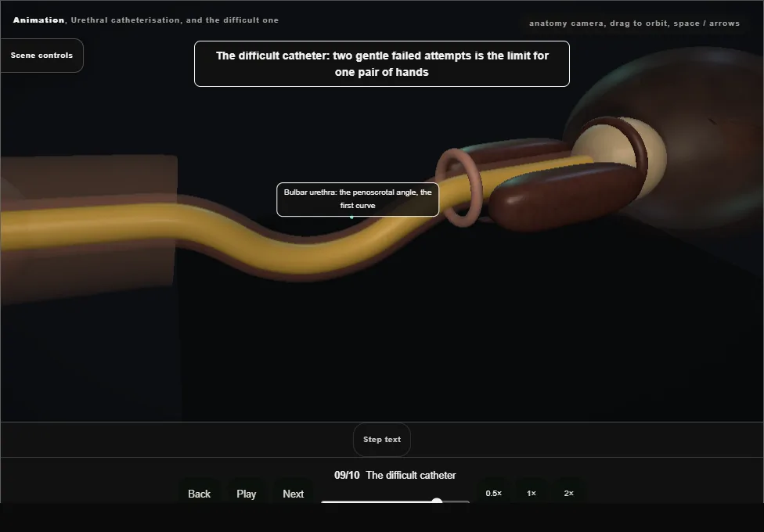The width and height of the screenshot is (764, 532).
Task: Open the Scene controls panel
Action: [41, 56]
